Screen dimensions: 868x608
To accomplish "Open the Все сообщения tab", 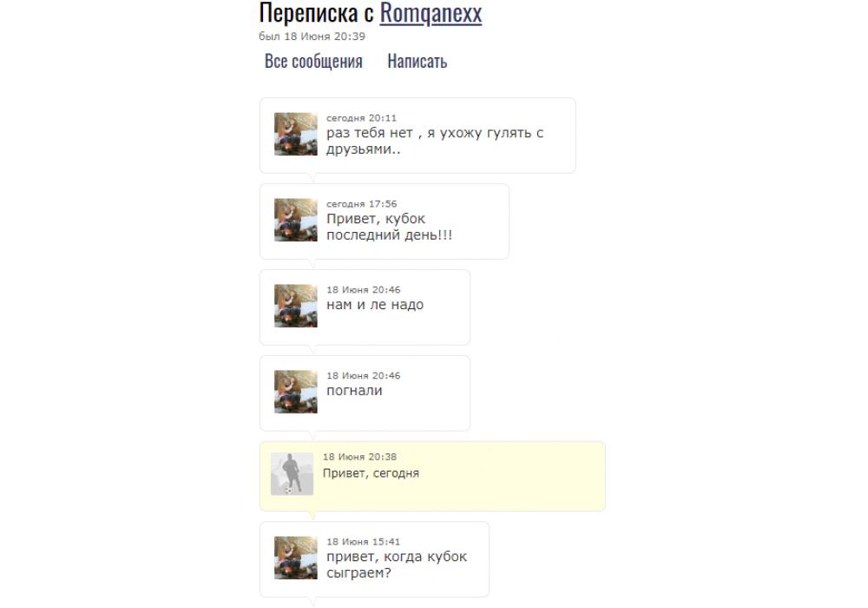I will pyautogui.click(x=313, y=61).
